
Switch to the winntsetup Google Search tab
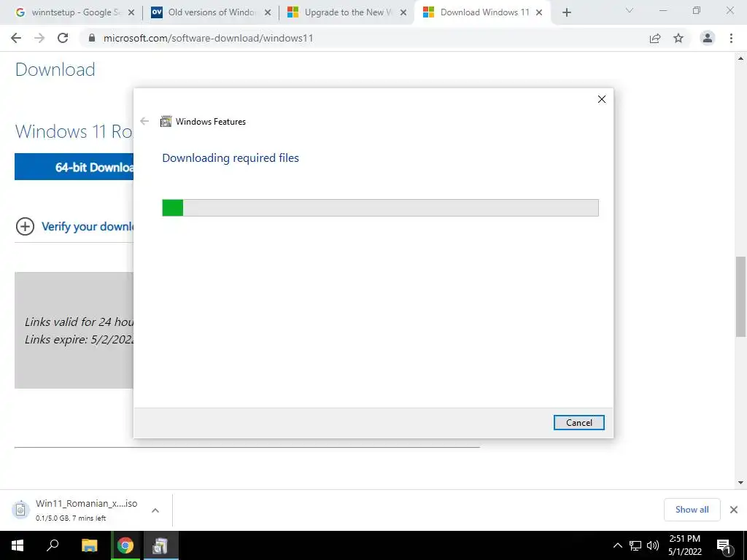click(74, 12)
